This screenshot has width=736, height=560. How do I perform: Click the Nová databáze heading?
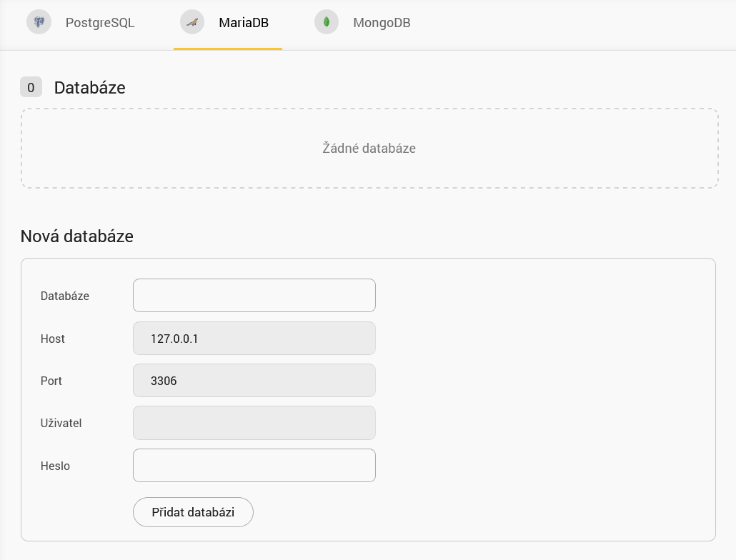[77, 236]
